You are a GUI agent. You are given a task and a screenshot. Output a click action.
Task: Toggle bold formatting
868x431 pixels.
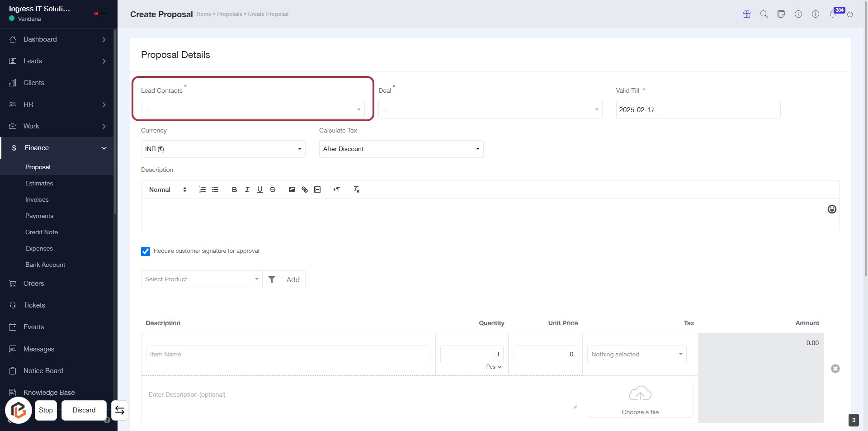tap(234, 189)
